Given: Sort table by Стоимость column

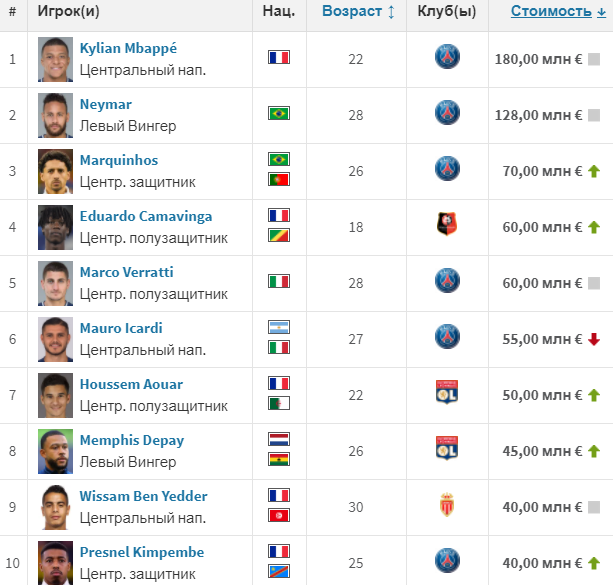Looking at the screenshot, I should [x=551, y=11].
